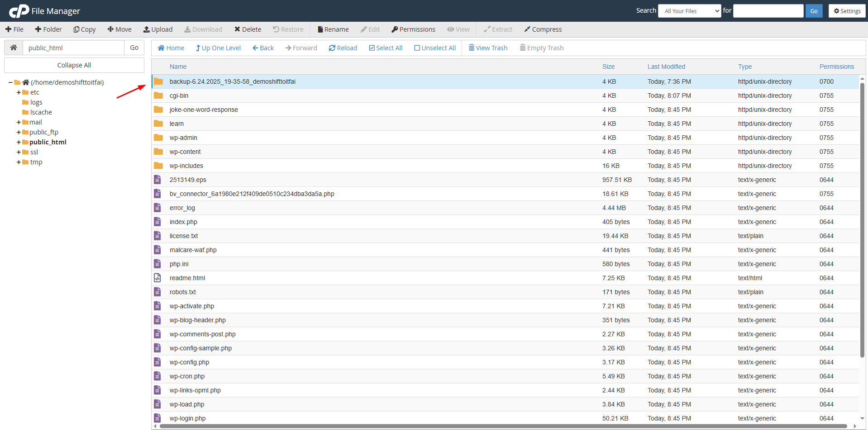The image size is (868, 430).
Task: Collapse the /home/demoshifttoitfai root node
Action: [10, 82]
